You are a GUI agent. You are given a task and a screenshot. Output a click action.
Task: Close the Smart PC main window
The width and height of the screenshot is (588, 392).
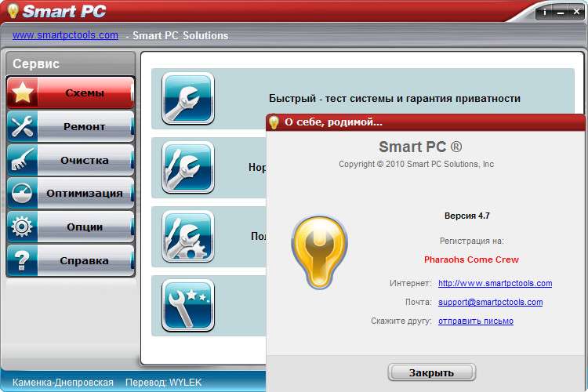tap(576, 13)
